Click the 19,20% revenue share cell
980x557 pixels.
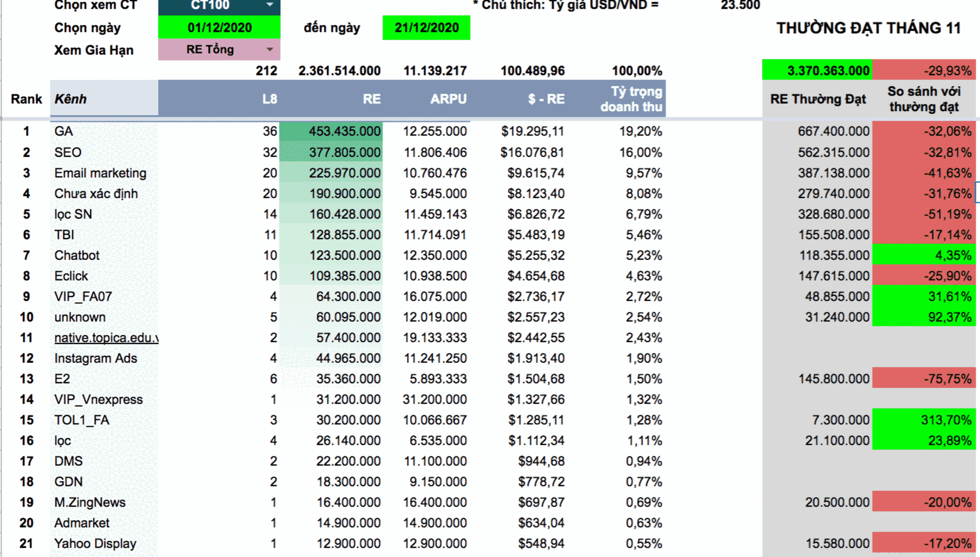click(640, 131)
